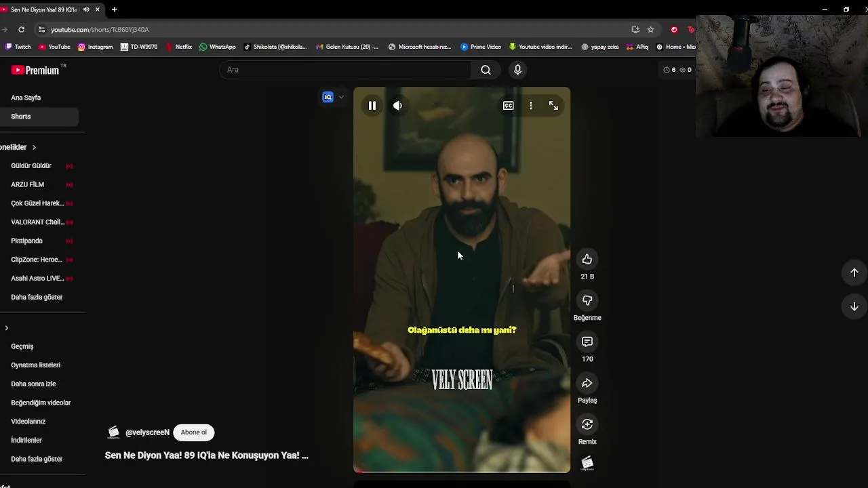
Task: Open the Asahi Astro LIVE channel
Action: coord(37,278)
